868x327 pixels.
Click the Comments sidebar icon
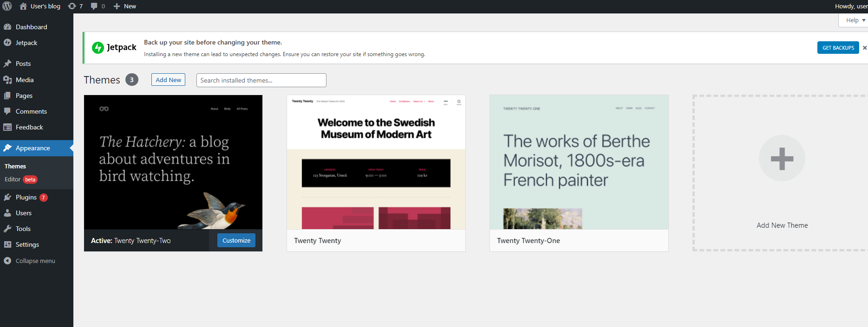click(x=7, y=111)
